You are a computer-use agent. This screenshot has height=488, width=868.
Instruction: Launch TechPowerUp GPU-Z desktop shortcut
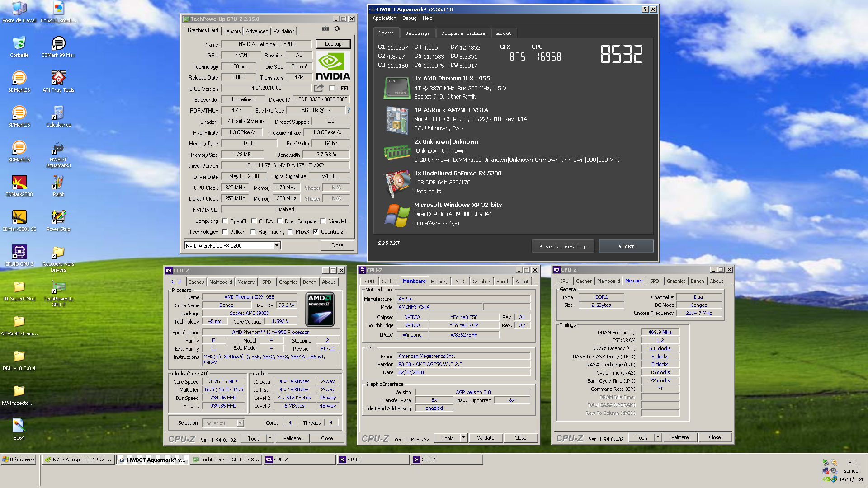tap(58, 294)
